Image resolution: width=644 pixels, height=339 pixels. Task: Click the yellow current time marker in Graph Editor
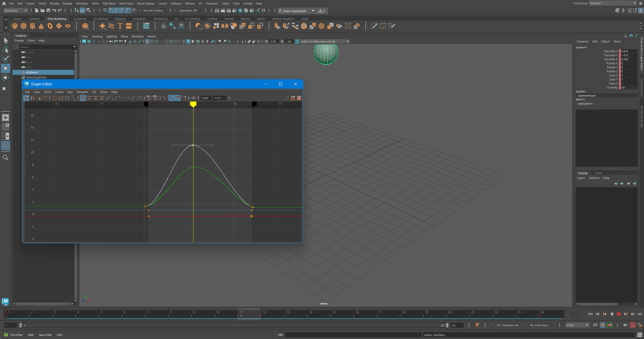pos(193,104)
